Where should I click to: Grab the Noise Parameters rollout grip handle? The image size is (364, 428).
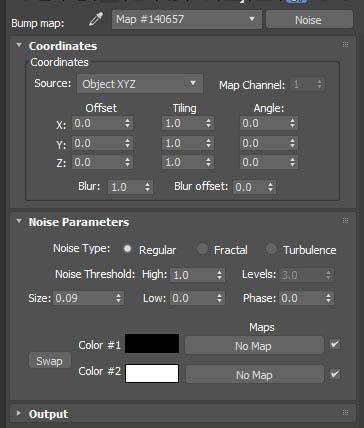point(345,220)
